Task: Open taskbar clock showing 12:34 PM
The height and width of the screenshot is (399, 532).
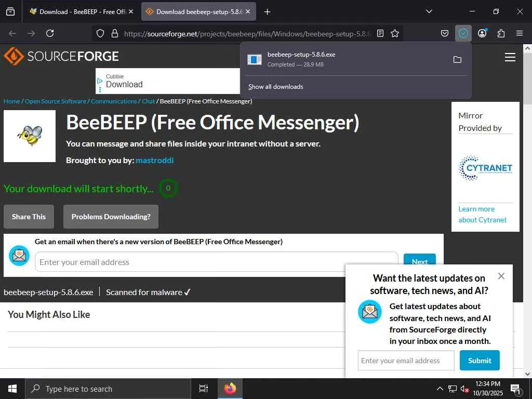Action: 487,389
